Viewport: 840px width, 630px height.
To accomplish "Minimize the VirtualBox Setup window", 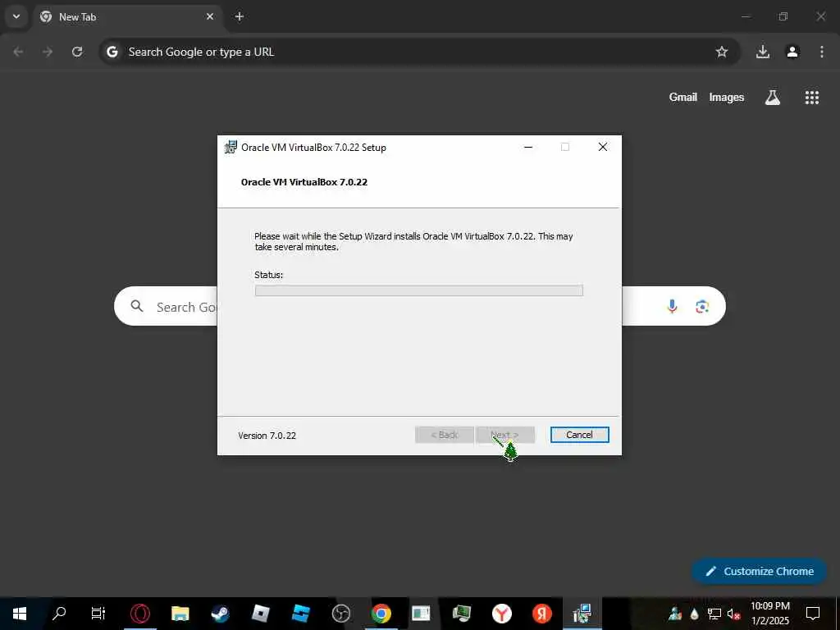I will (528, 147).
